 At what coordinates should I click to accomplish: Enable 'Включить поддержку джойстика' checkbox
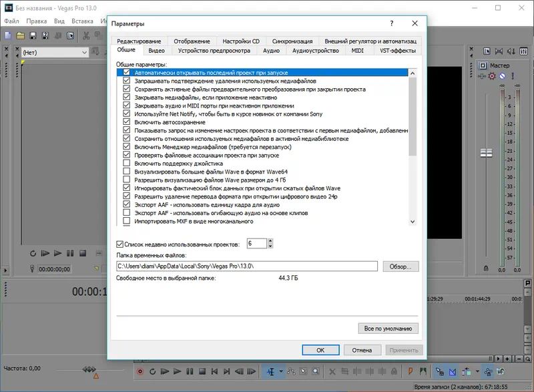click(127, 164)
